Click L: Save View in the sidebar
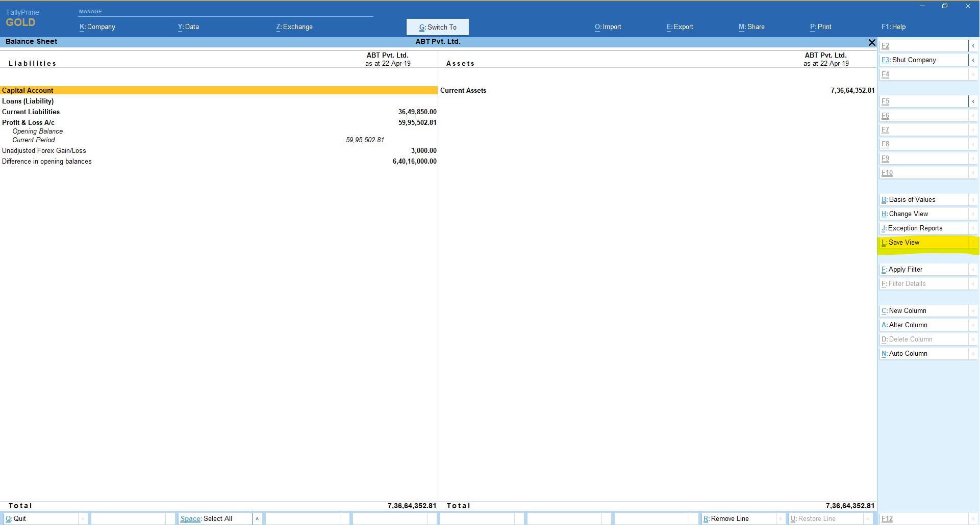Image resolution: width=980 pixels, height=525 pixels. click(x=903, y=243)
